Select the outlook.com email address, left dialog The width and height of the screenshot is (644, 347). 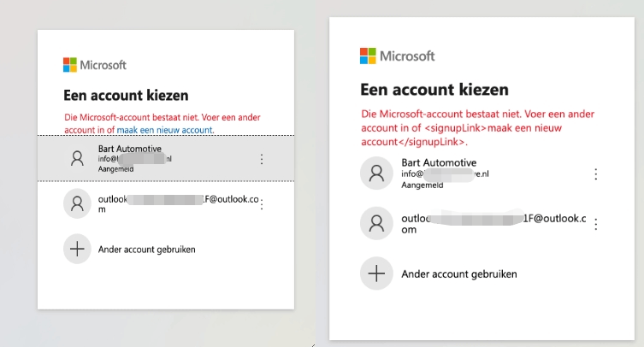tap(178, 203)
